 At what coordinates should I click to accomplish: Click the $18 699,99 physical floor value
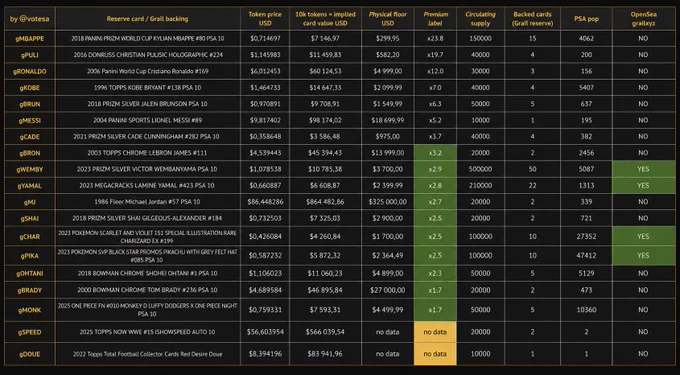388,121
